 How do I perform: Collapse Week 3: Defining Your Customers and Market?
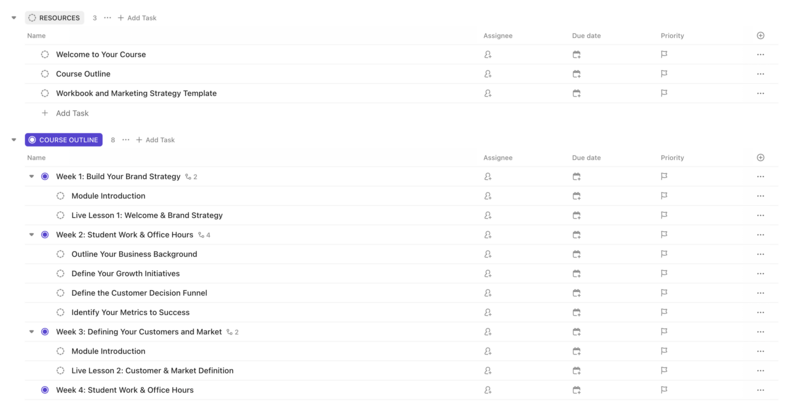tap(32, 332)
